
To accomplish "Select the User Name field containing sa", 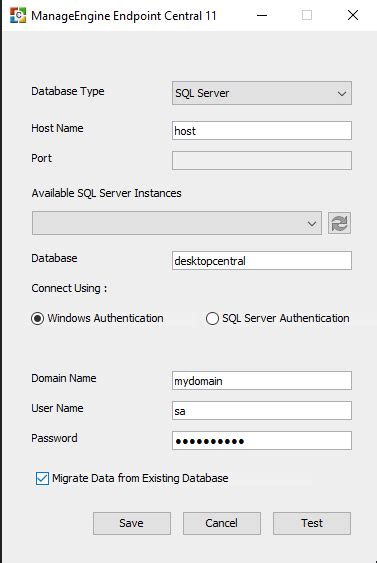I will pos(262,410).
